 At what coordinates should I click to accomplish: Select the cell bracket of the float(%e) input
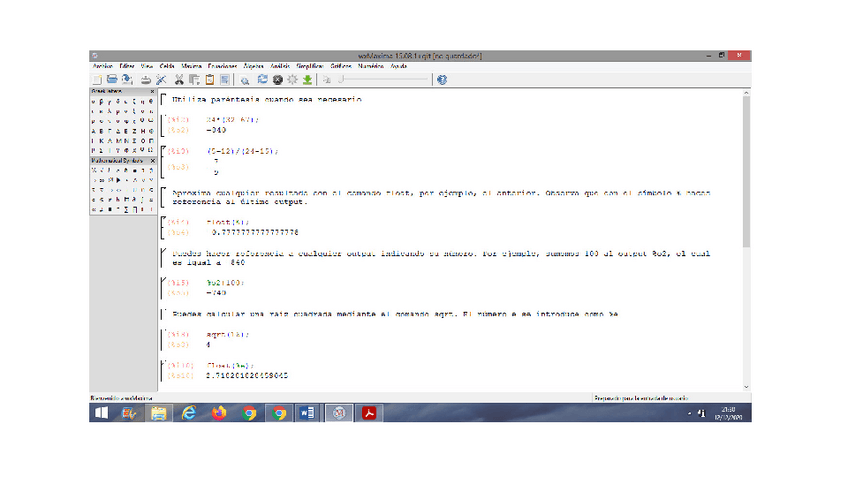[163, 370]
